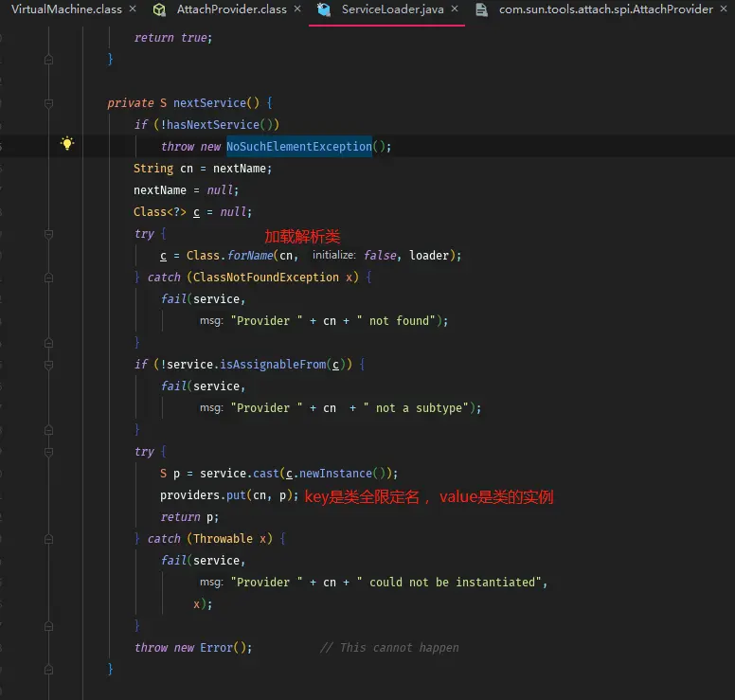Click the highlighted NoSuchElementException class name
This screenshot has height=700, width=735.
point(299,146)
